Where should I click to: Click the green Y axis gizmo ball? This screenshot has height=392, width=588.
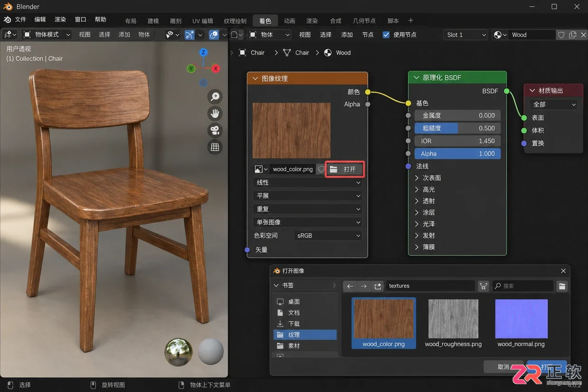tap(191, 68)
